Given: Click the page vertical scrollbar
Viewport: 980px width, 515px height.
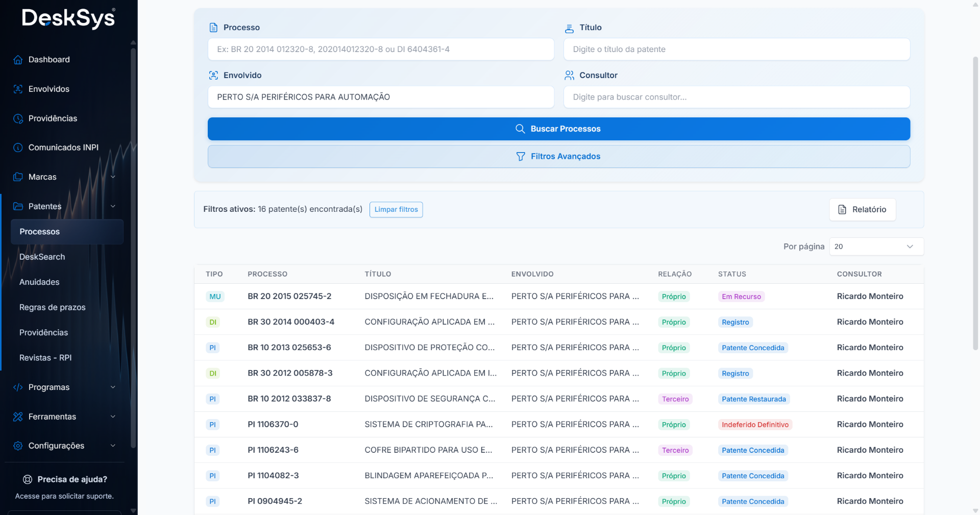Looking at the screenshot, I should point(975,204).
